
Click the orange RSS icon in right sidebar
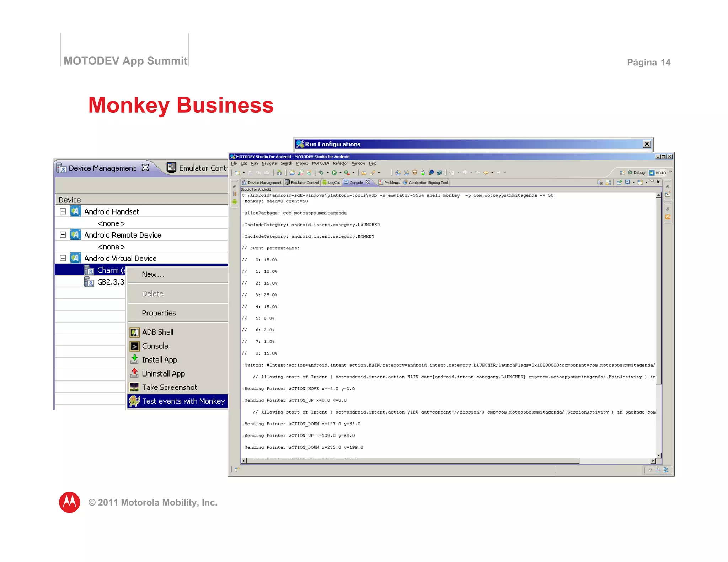pos(668,217)
